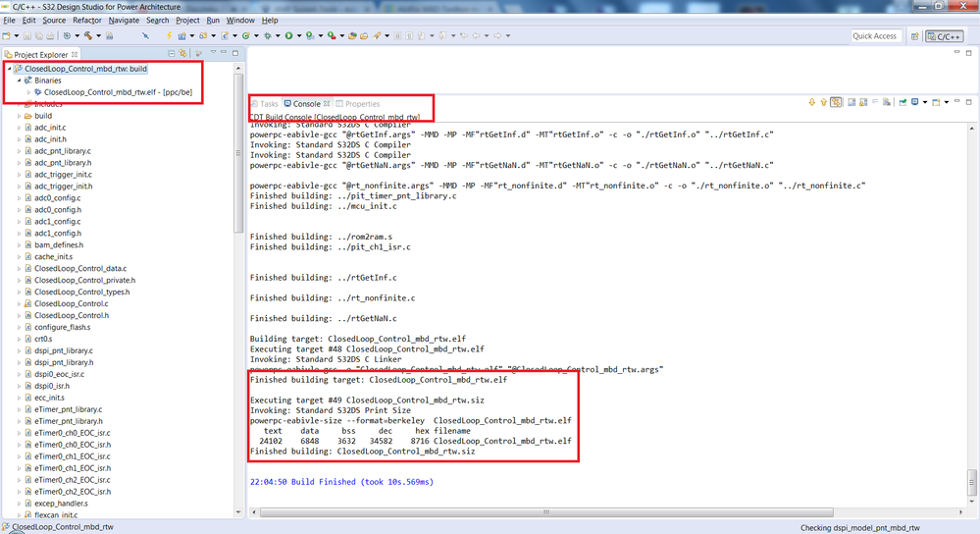The width and height of the screenshot is (980, 534).
Task: Click the Console horizontal scrollbar
Action: point(546,512)
